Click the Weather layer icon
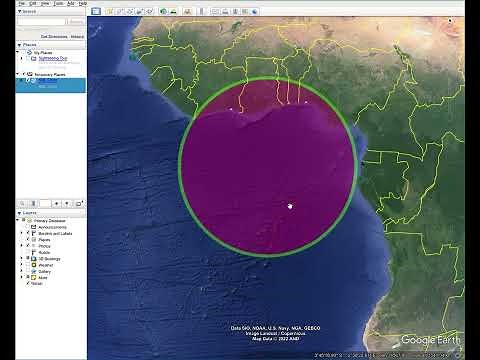The height and width of the screenshot is (360, 480). coord(34,265)
